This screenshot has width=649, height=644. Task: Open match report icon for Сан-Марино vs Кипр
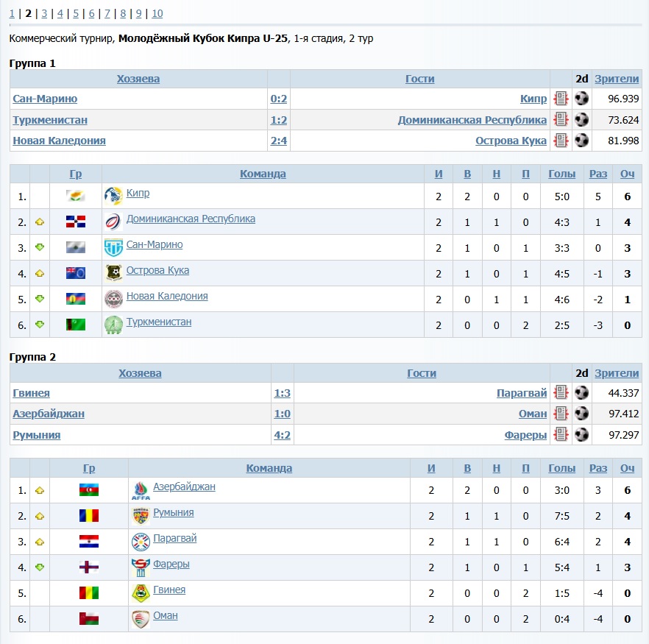[x=561, y=99]
